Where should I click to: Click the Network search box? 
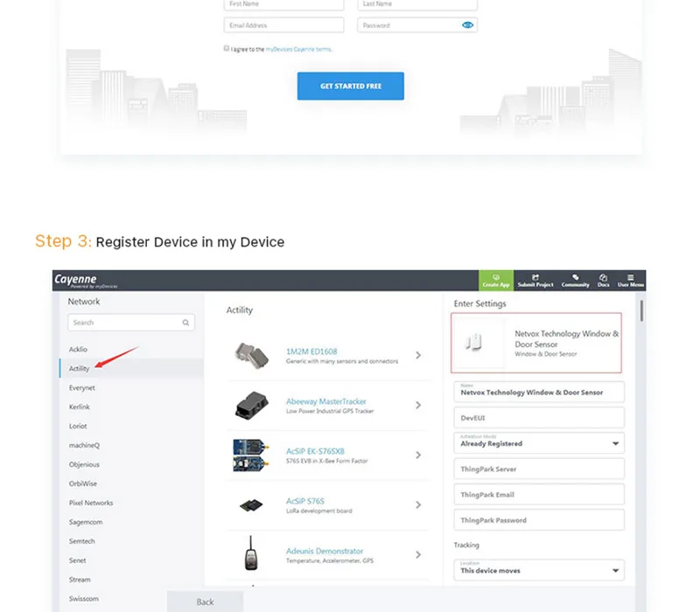tap(131, 323)
